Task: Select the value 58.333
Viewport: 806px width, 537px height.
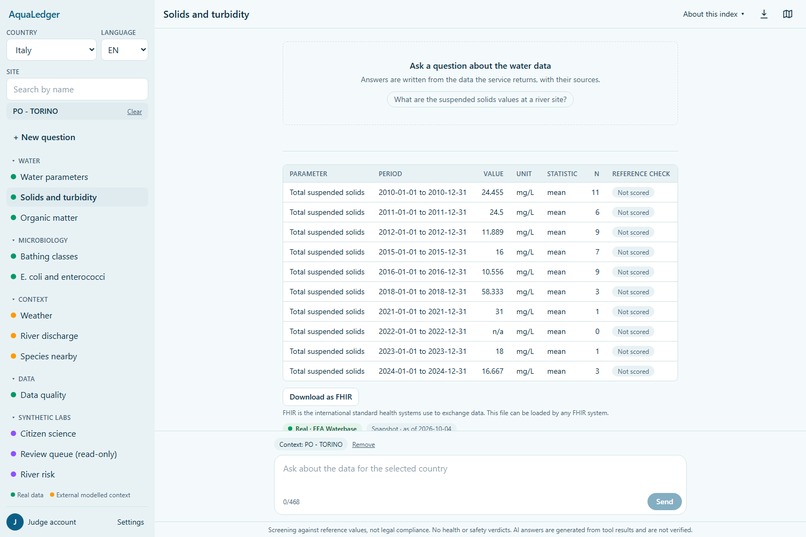Action: [x=492, y=291]
